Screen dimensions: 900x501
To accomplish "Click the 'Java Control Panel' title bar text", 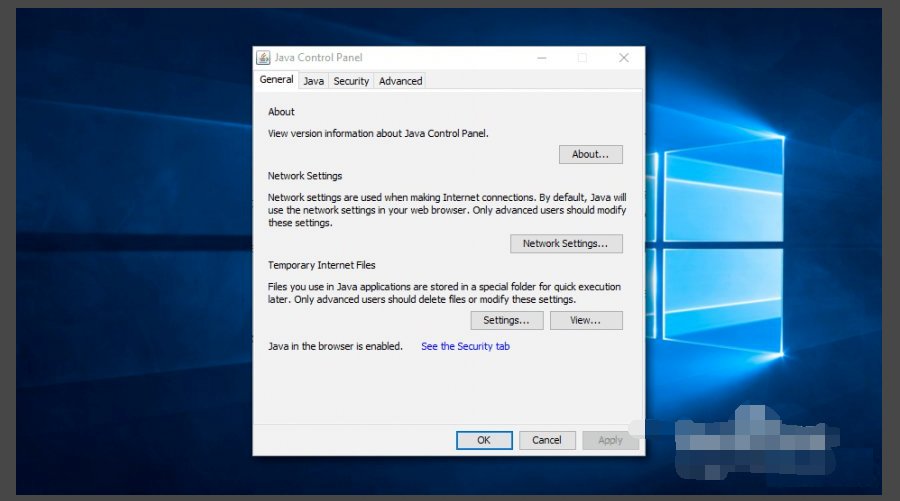I will tap(319, 58).
